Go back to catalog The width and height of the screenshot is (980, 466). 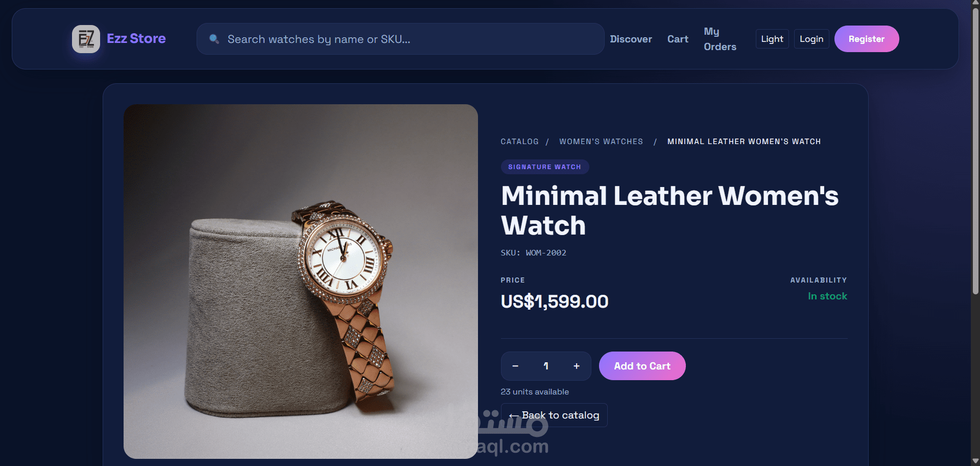(554, 415)
